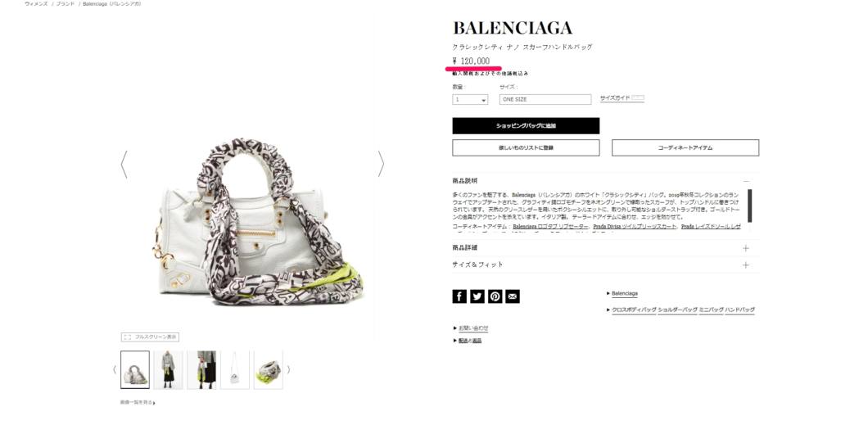Share product by email envelope icon
The height and width of the screenshot is (425, 868).
click(513, 296)
